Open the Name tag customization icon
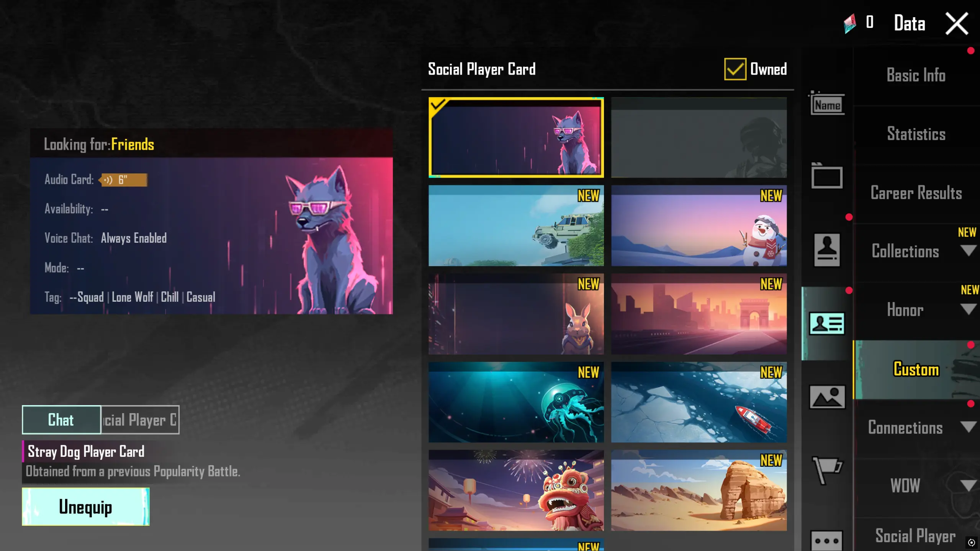The image size is (980, 551). 827,103
